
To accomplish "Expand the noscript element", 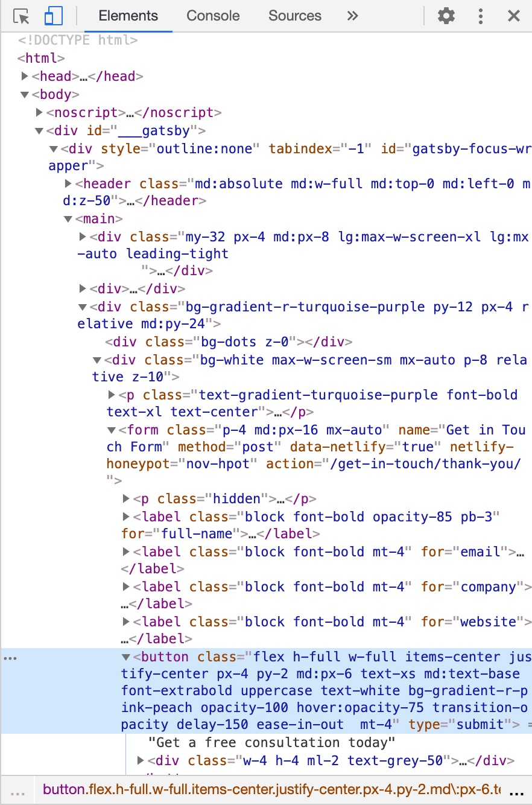I will (x=39, y=112).
